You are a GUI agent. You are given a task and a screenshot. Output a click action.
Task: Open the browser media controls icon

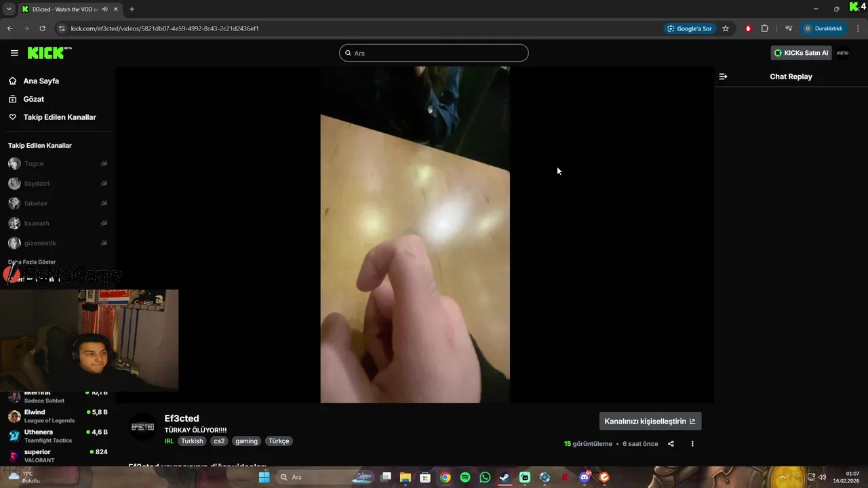789,28
